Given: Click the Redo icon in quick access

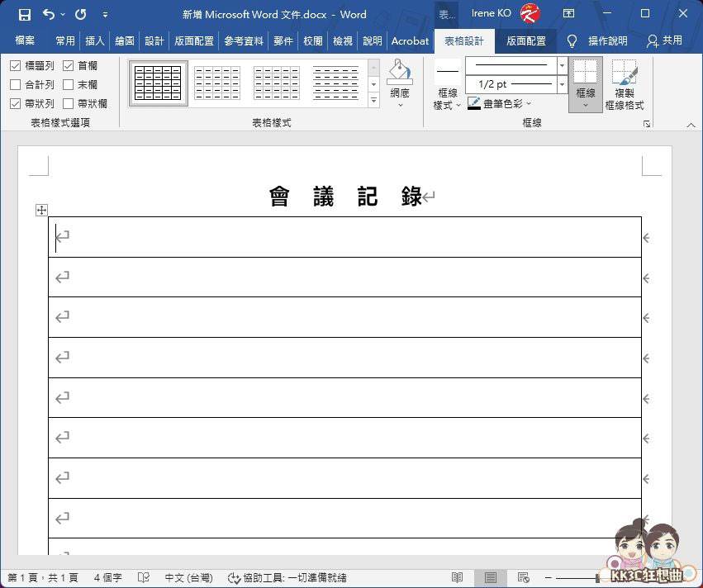Looking at the screenshot, I should click(x=80, y=14).
